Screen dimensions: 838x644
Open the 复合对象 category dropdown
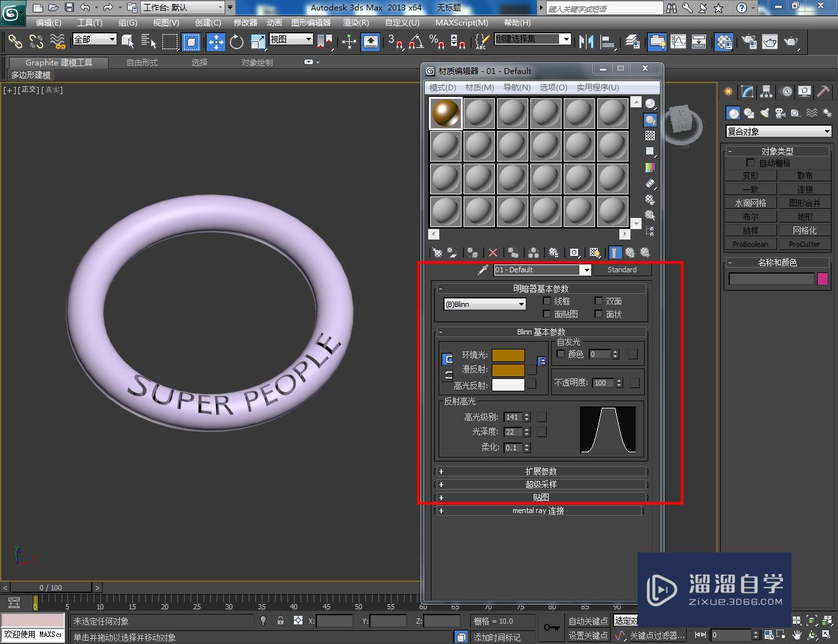778,132
